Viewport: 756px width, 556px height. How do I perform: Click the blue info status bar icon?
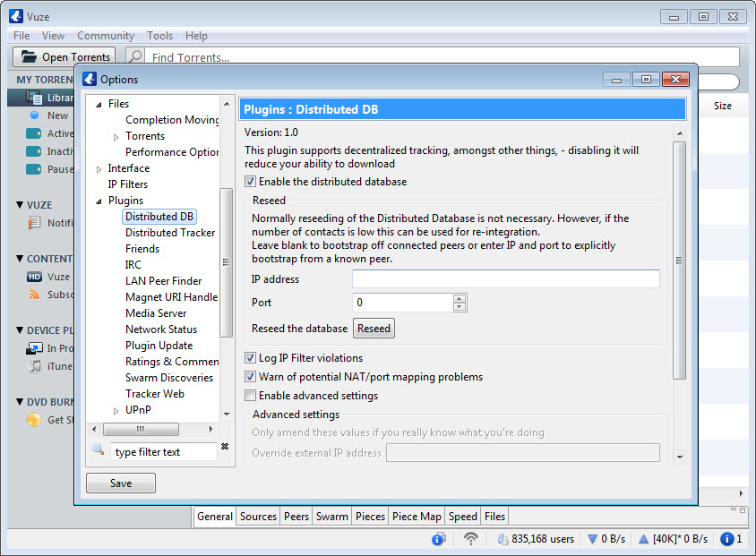point(438,539)
